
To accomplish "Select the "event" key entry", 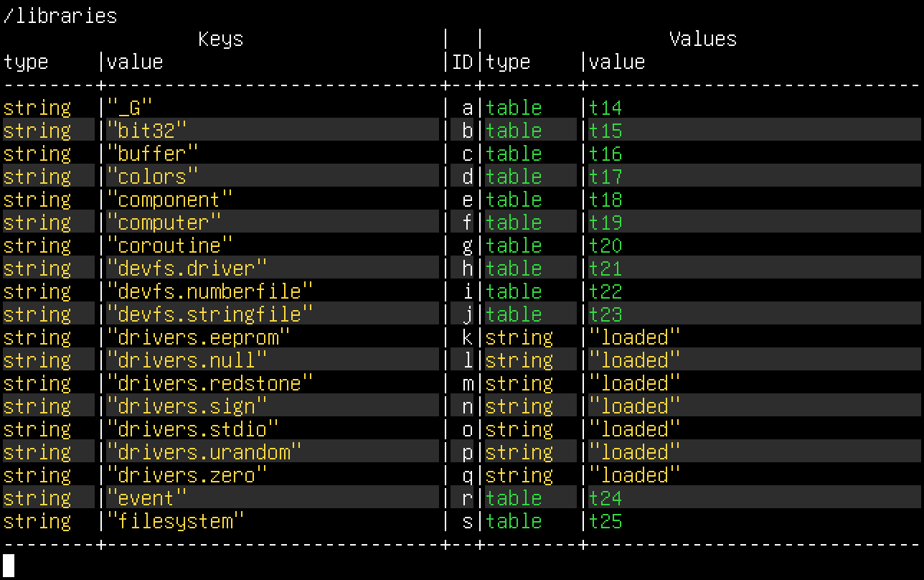I will click(147, 498).
